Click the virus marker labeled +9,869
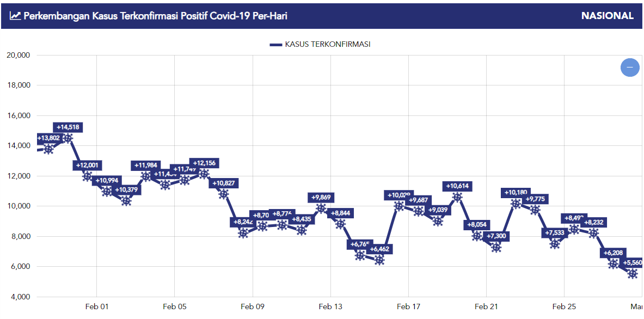 pyautogui.click(x=321, y=208)
